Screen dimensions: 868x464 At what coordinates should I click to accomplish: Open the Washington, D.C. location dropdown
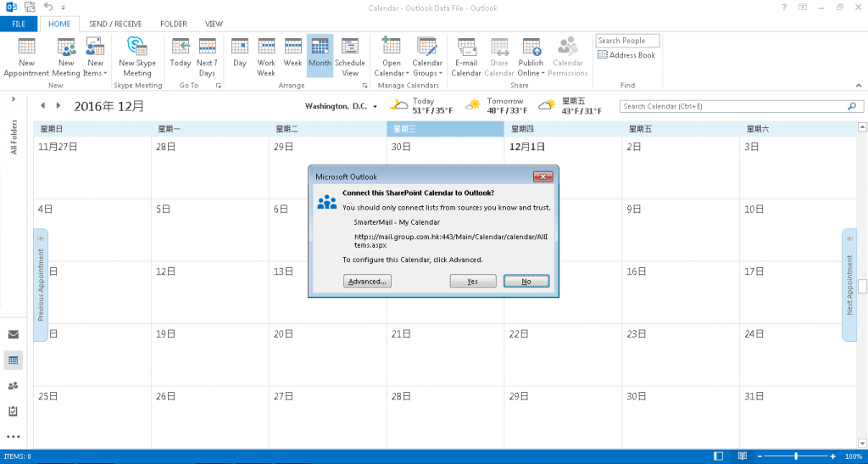[x=375, y=106]
